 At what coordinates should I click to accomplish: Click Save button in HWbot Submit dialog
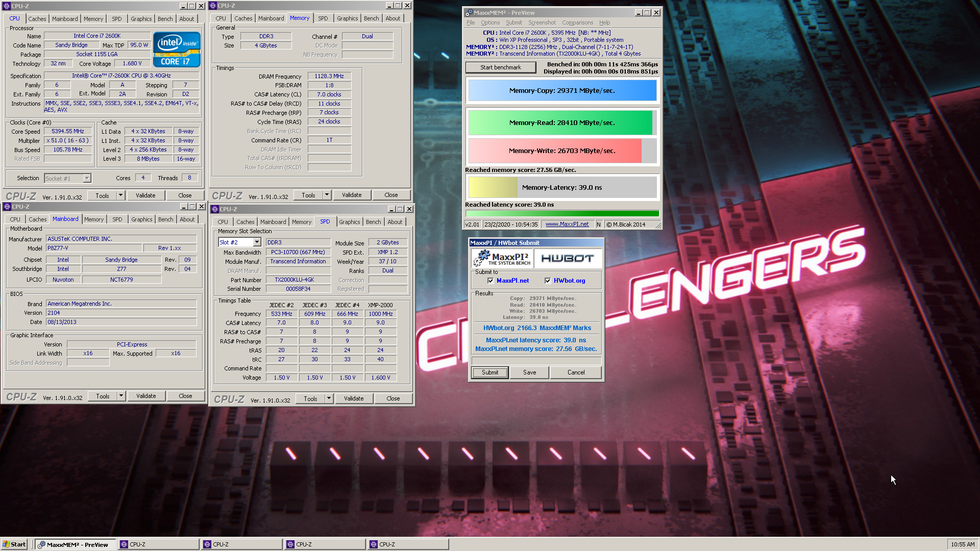pyautogui.click(x=529, y=372)
